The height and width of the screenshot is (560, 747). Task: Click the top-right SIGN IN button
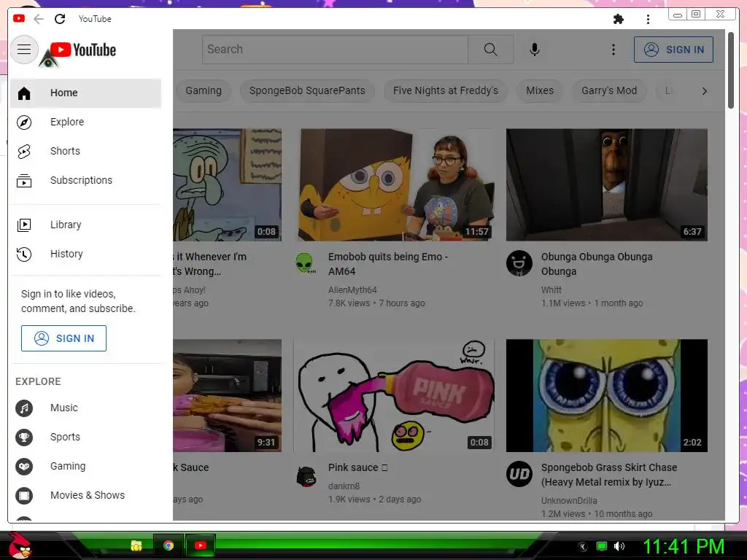673,50
